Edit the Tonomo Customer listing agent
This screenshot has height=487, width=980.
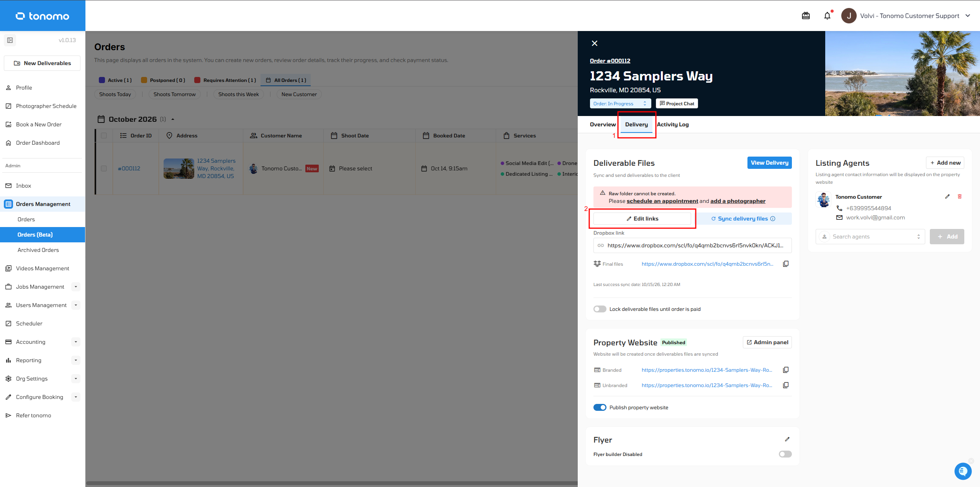[x=947, y=196]
